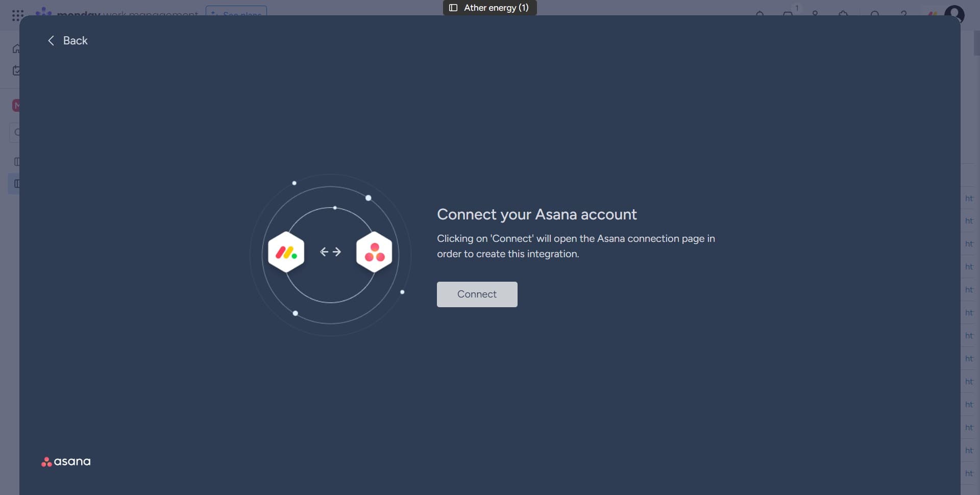Open My Work in the left sidebar
This screenshot has width=980, height=495.
click(x=17, y=70)
